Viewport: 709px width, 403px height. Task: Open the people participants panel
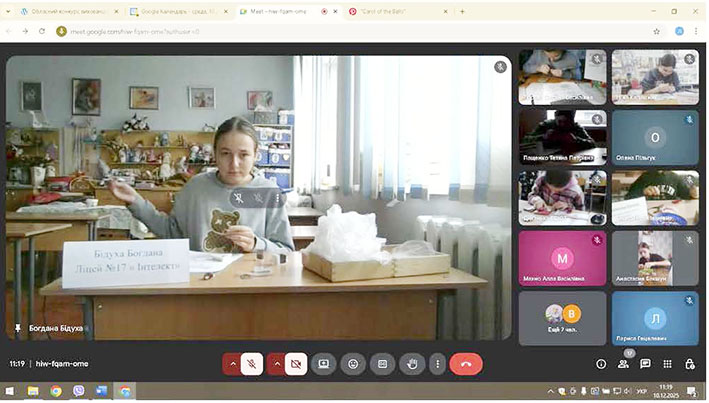click(x=623, y=364)
